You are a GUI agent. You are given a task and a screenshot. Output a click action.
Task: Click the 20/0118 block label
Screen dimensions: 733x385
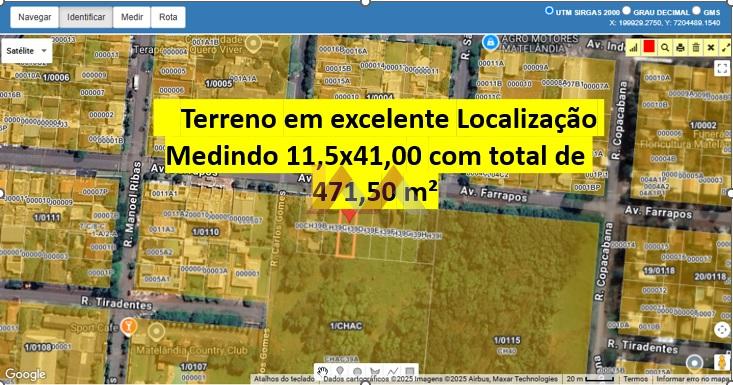(x=710, y=277)
